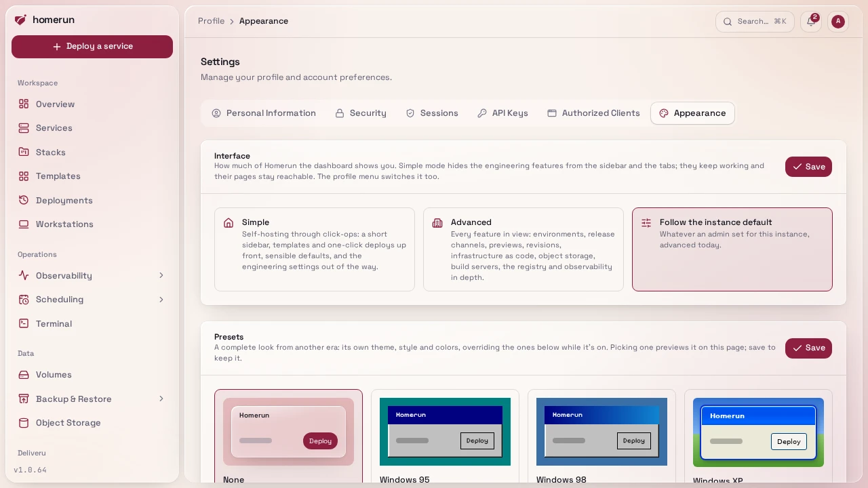The height and width of the screenshot is (488, 868).
Task: Select the Advanced interface mode
Action: (x=524, y=249)
